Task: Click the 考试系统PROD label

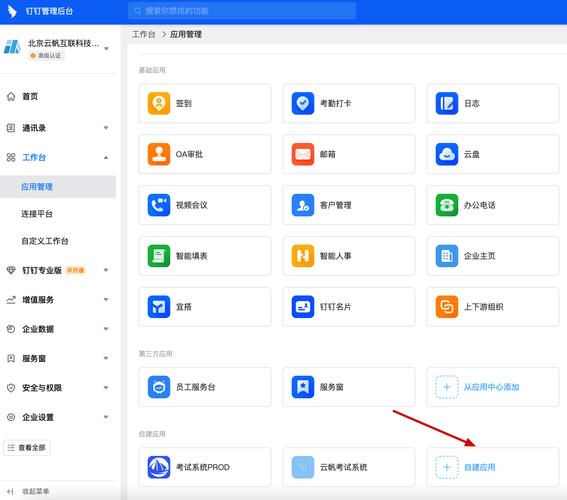Action: [x=202, y=467]
